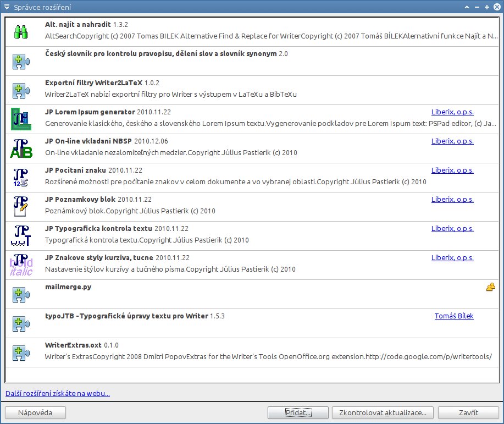Image resolution: width=504 pixels, height=424 pixels.
Task: Click description 'Nastavenie štýlov kurzívy a tučného písma'
Action: point(170,269)
